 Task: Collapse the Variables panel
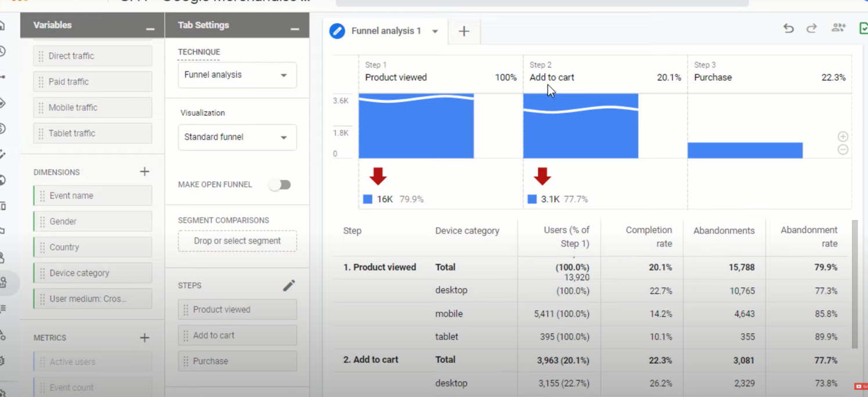tap(150, 27)
